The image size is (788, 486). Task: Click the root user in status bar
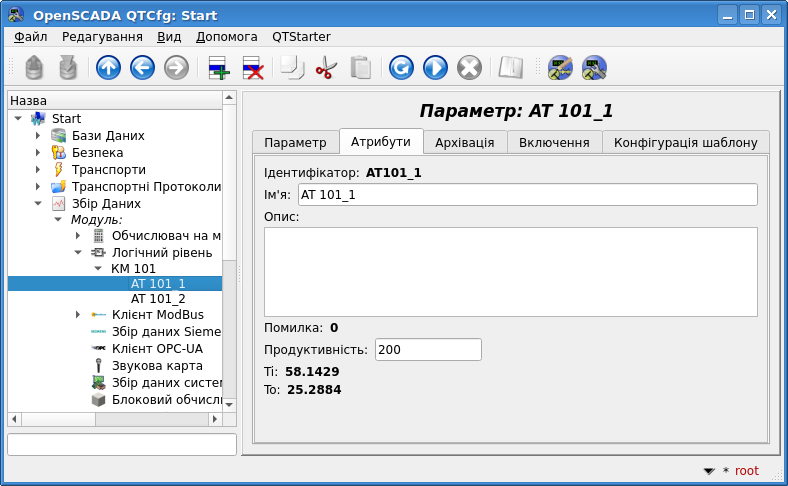coord(746,471)
